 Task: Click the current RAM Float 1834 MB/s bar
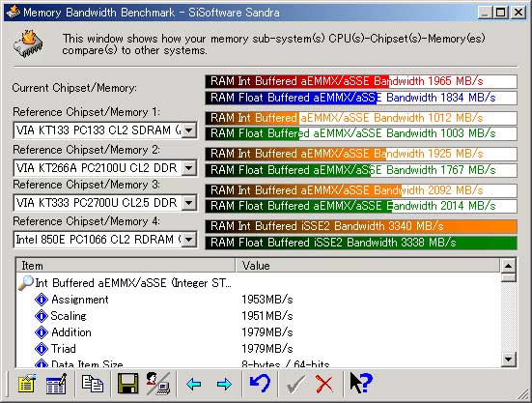(x=361, y=98)
